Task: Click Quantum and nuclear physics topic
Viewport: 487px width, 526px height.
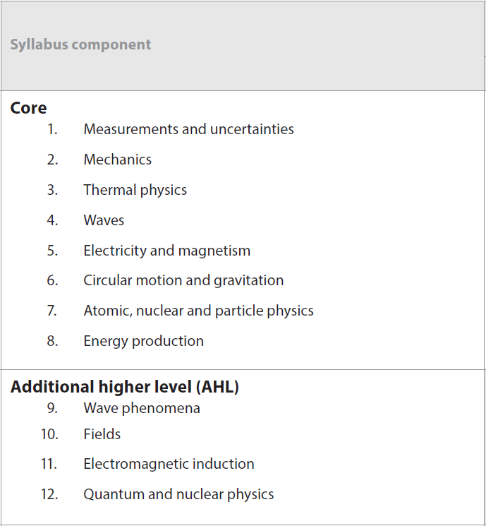Action: click(x=178, y=494)
